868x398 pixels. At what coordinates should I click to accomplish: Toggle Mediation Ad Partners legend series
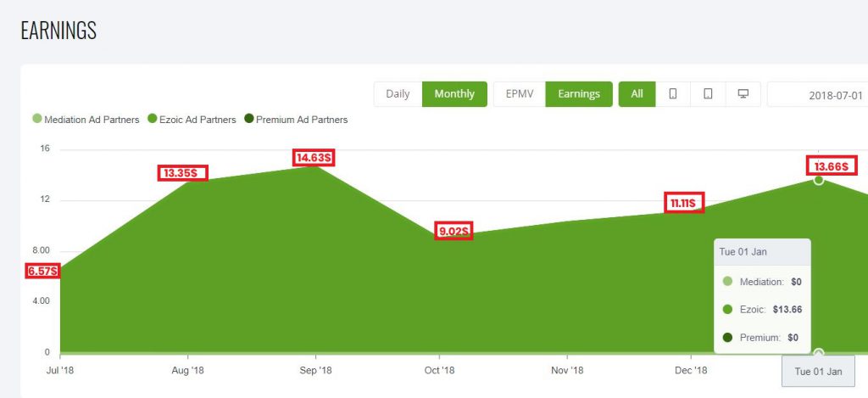click(x=86, y=119)
